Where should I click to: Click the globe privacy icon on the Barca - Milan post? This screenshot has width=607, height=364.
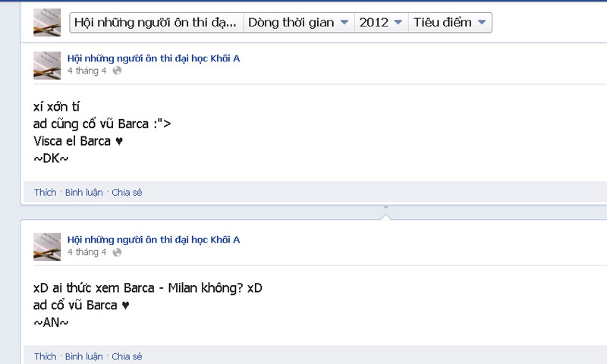117,253
